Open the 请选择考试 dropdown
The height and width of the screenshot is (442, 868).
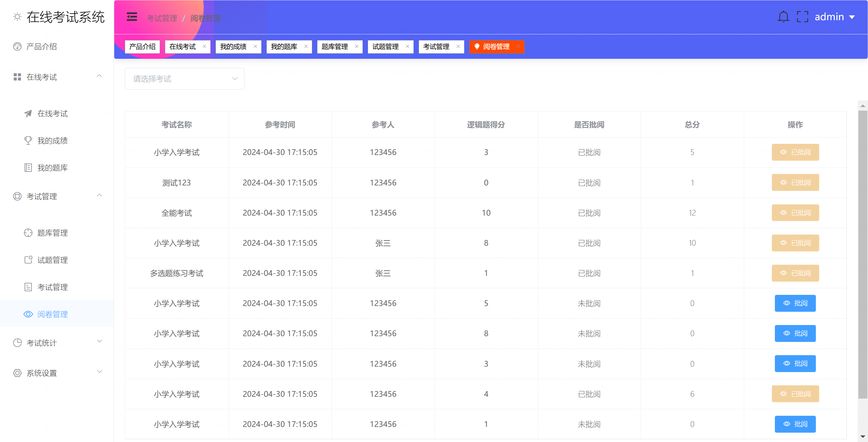pos(184,79)
